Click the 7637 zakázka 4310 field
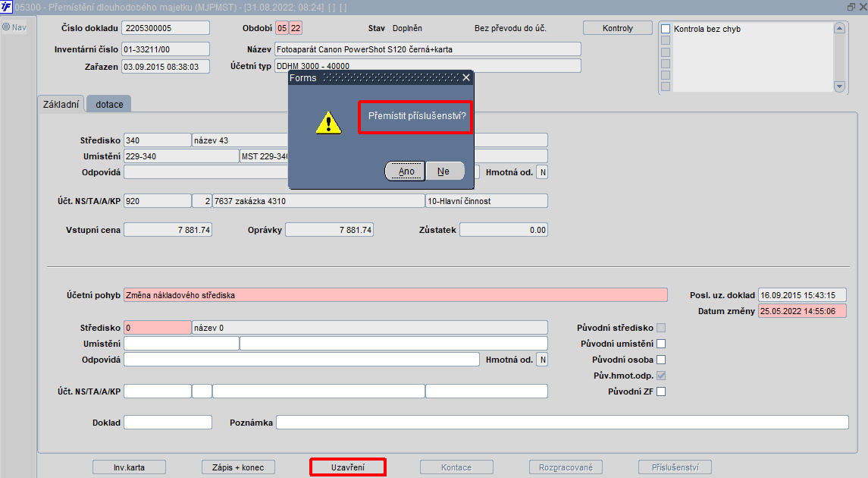 click(x=318, y=201)
